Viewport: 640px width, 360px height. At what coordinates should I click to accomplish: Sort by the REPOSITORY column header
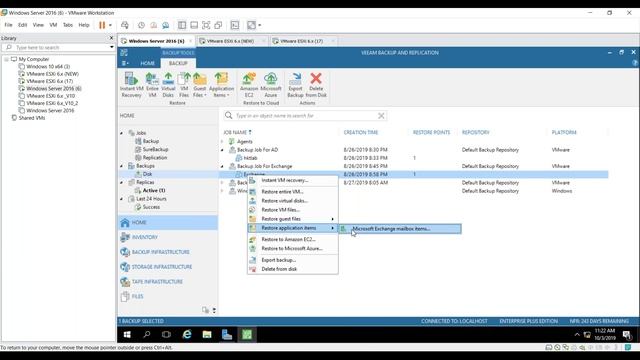tap(476, 132)
